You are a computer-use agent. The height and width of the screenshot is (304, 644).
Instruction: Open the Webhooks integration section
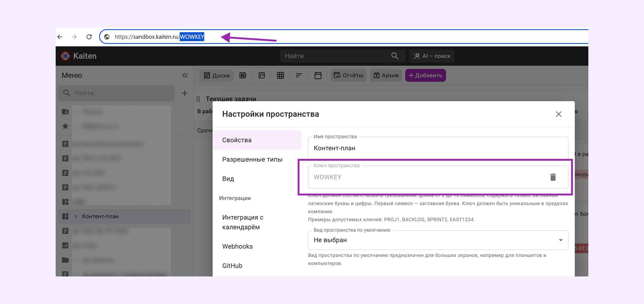tap(237, 246)
